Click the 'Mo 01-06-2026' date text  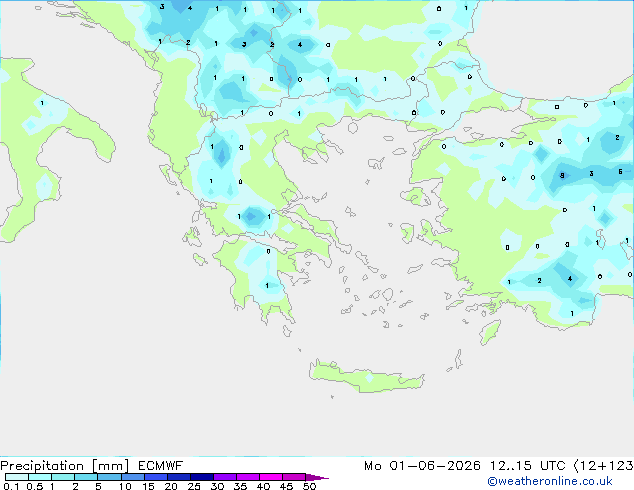pyautogui.click(x=422, y=466)
